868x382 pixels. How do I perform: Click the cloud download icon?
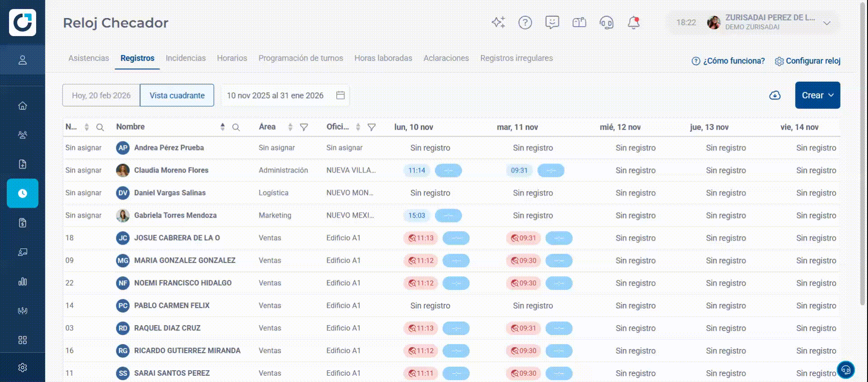click(775, 95)
